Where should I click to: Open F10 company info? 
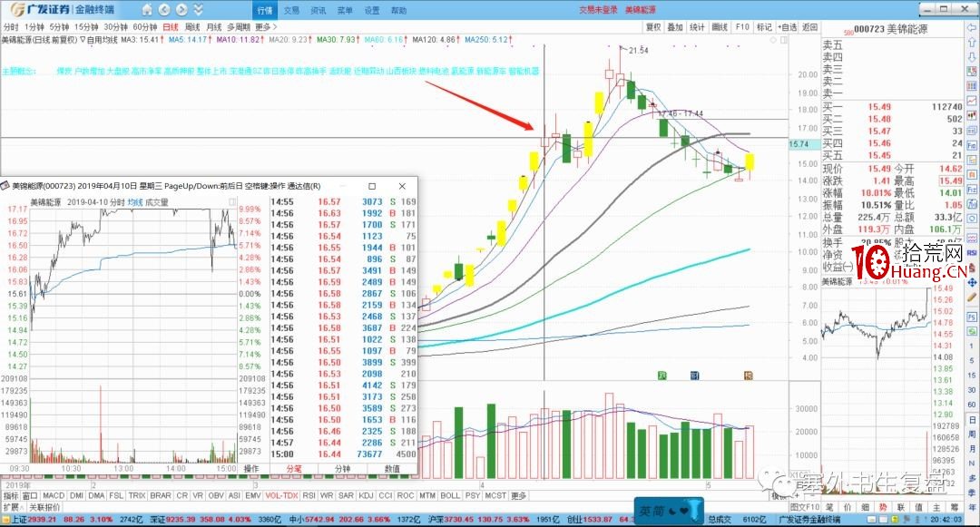click(742, 27)
